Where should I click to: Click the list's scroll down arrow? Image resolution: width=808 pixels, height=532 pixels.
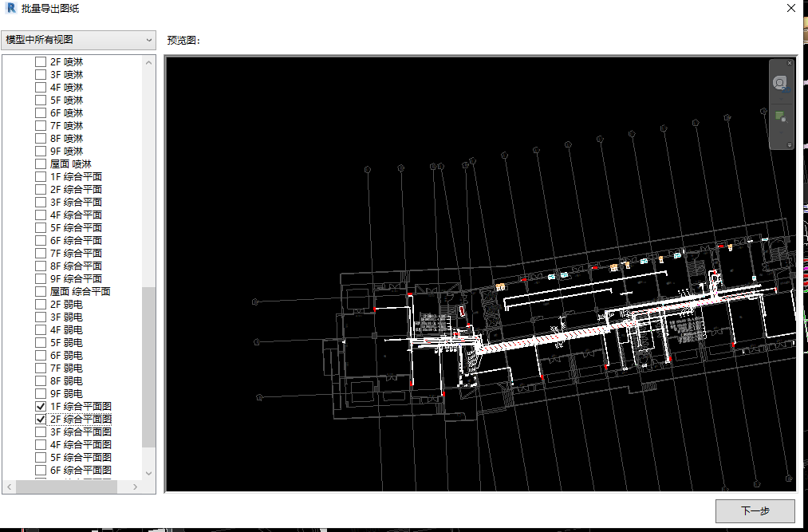coord(148,473)
